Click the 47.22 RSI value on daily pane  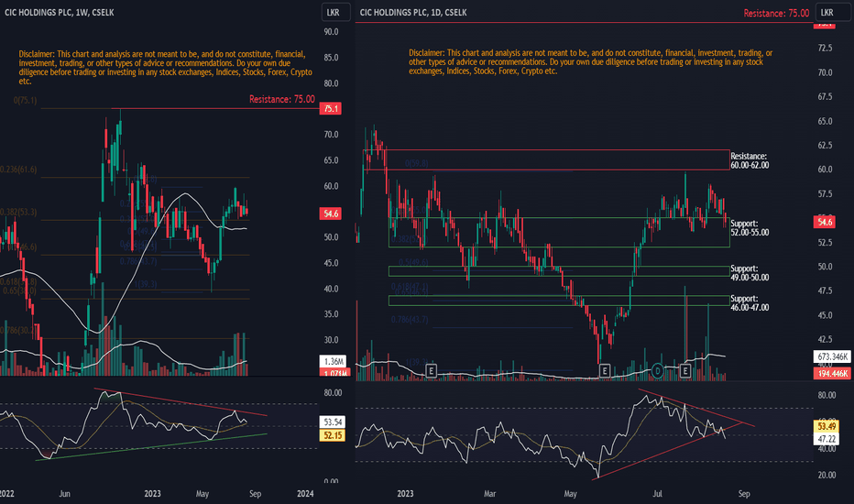pyautogui.click(x=827, y=439)
